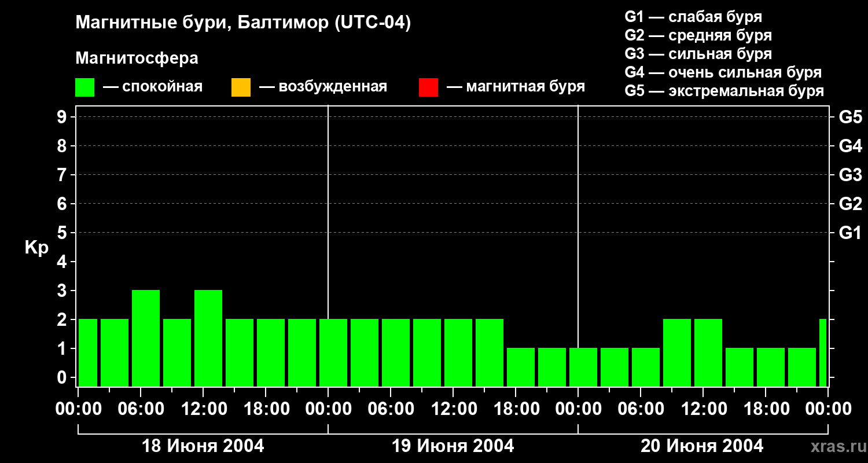The height and width of the screenshot is (463, 868).
Task: Select the red 'магнитная буря' legend swatch
Action: 428,87
